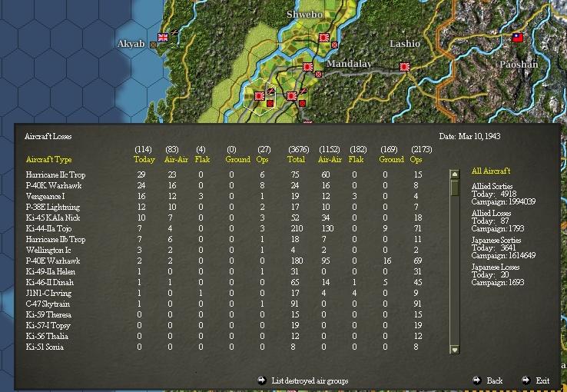Click the scrollbar up arrow
This screenshot has height=392, width=567.
click(455, 174)
